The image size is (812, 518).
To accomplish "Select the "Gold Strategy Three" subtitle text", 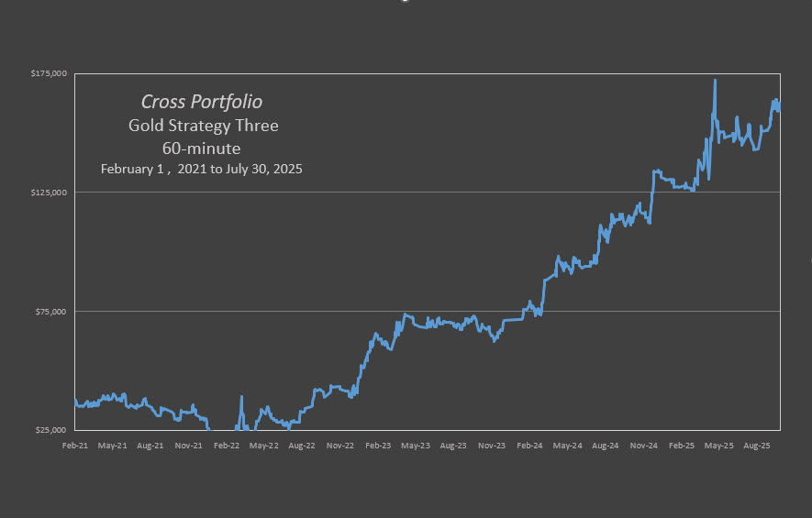I will pyautogui.click(x=203, y=126).
